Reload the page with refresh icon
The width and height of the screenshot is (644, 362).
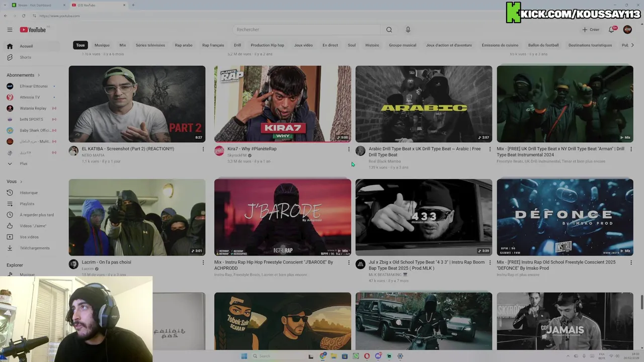click(23, 16)
